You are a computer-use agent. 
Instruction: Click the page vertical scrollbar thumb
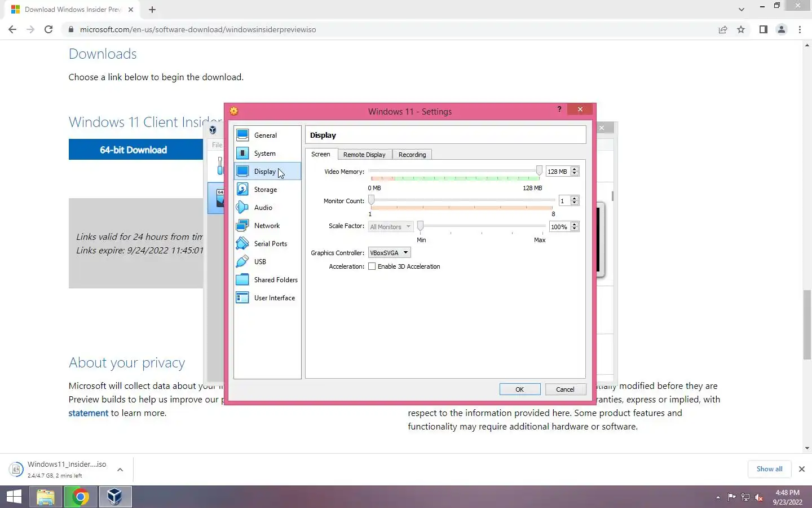tap(807, 325)
